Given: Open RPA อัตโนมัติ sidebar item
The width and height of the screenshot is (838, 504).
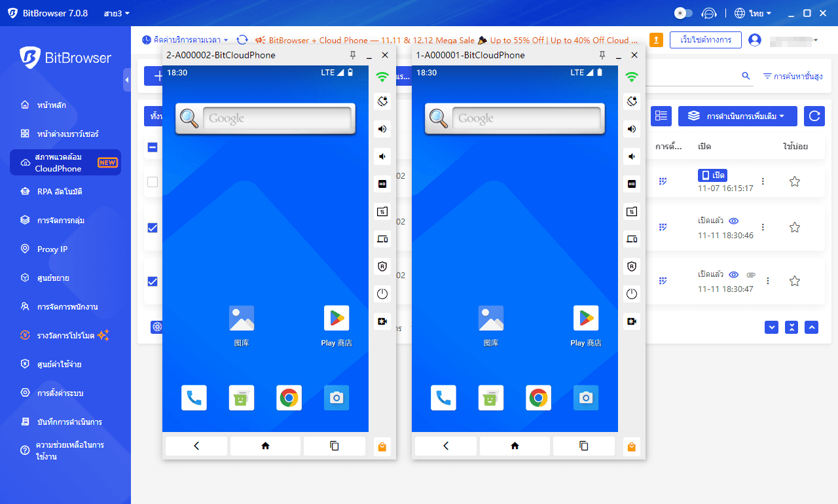Looking at the screenshot, I should pos(60,192).
